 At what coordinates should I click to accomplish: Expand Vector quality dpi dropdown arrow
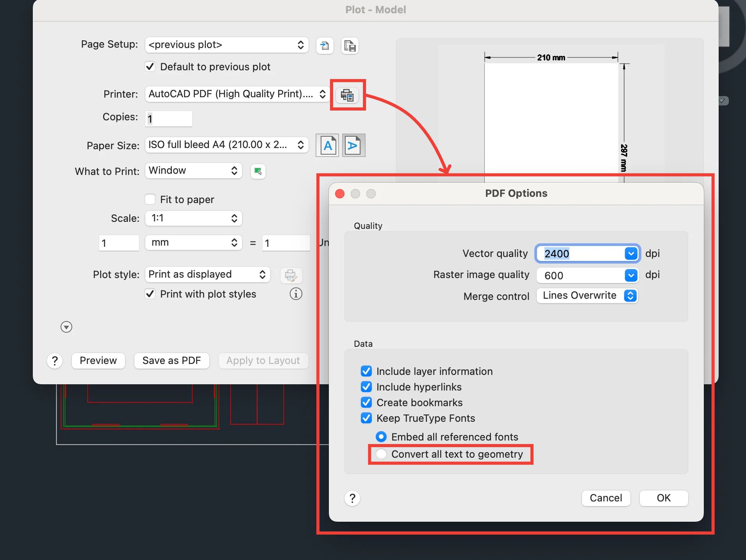(x=631, y=253)
